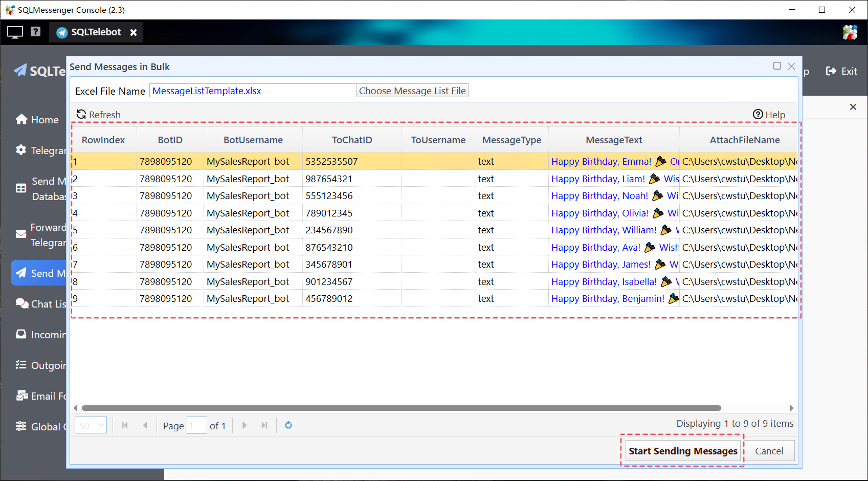The height and width of the screenshot is (481, 868).
Task: Expand the page size dropdown
Action: 101,425
